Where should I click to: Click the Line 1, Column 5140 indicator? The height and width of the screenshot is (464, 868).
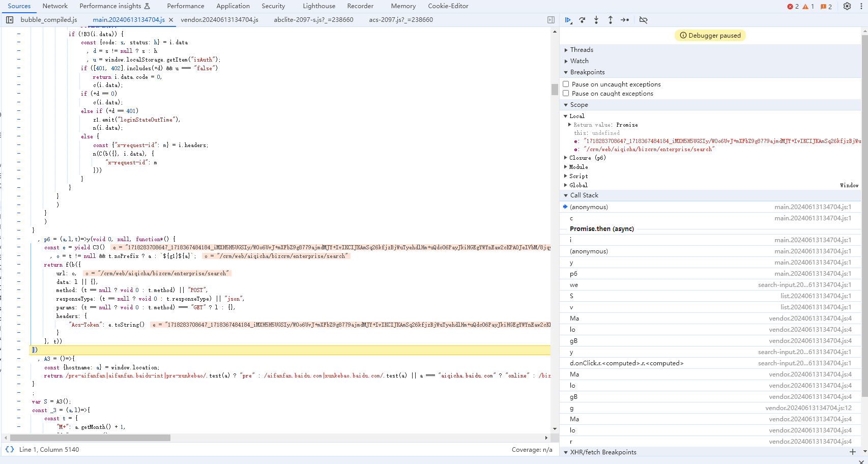[x=49, y=449]
